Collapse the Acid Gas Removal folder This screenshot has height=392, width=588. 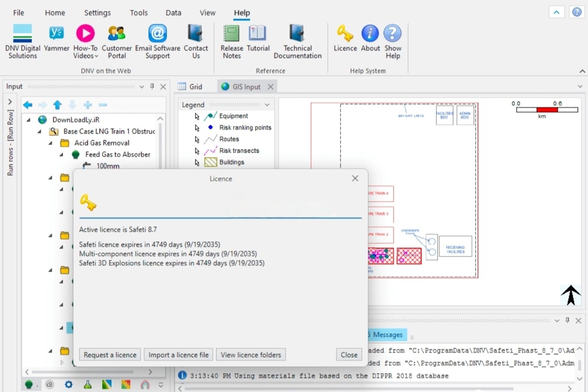point(51,143)
